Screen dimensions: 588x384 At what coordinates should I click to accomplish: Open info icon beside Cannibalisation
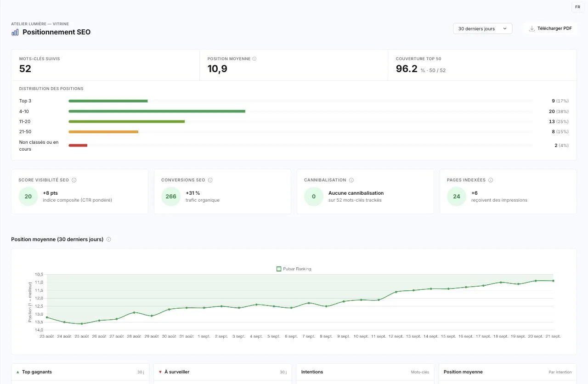pyautogui.click(x=351, y=180)
